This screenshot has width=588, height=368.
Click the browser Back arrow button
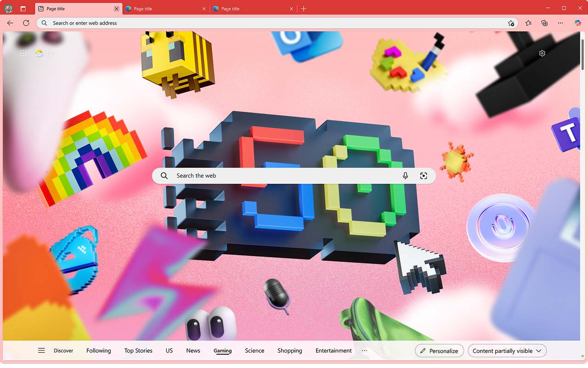click(x=10, y=23)
